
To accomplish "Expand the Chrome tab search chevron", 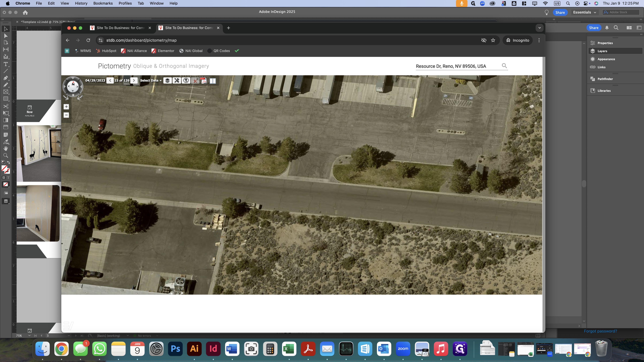I will (x=539, y=28).
